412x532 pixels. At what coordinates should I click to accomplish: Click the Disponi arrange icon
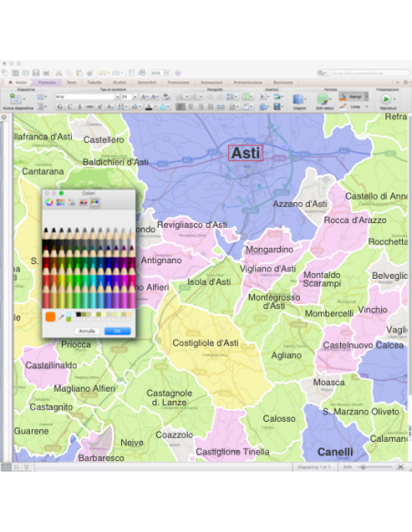click(298, 99)
